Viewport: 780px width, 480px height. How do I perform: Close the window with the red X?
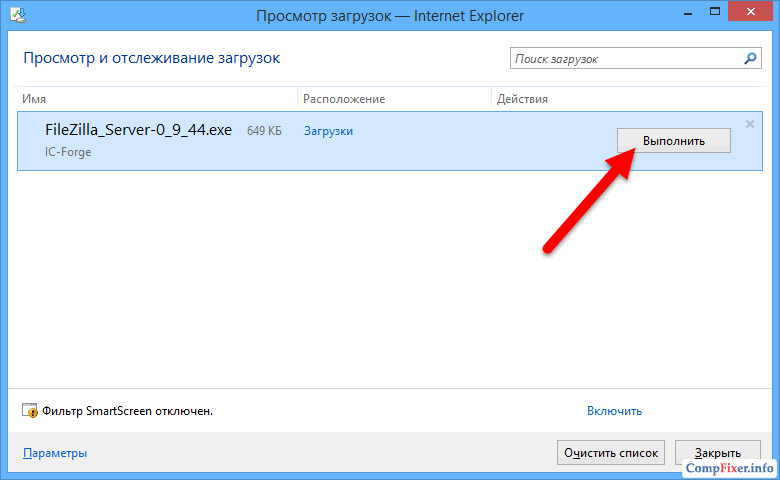tap(750, 12)
